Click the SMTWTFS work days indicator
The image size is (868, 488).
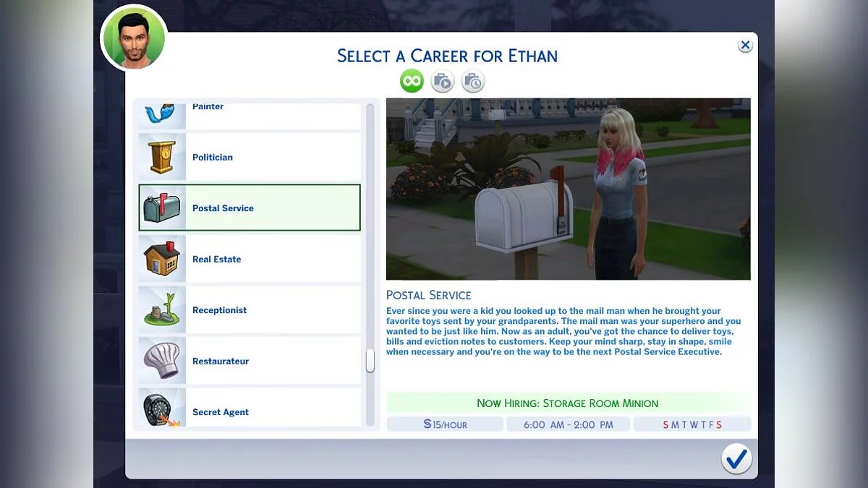click(692, 424)
